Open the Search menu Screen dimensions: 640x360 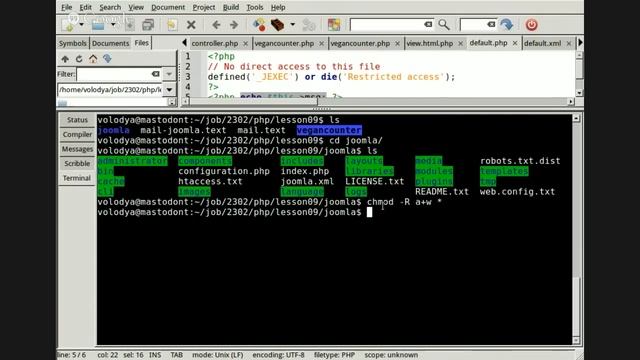110,7
